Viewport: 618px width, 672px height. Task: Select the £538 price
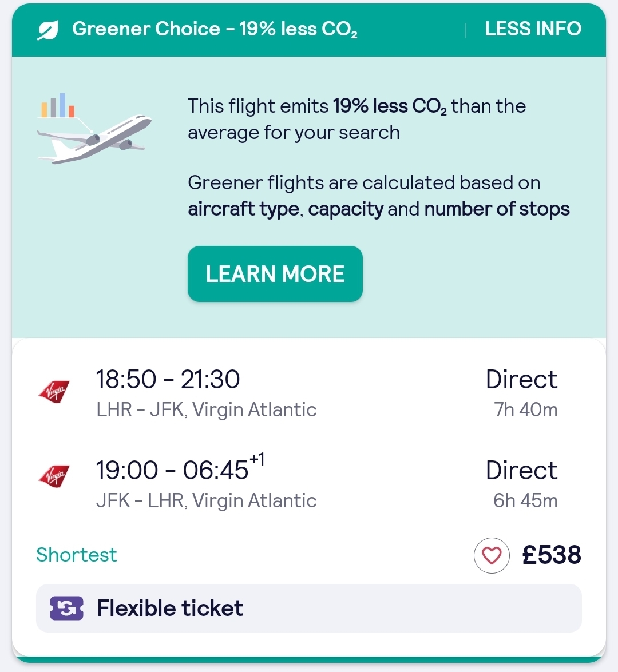coord(552,555)
